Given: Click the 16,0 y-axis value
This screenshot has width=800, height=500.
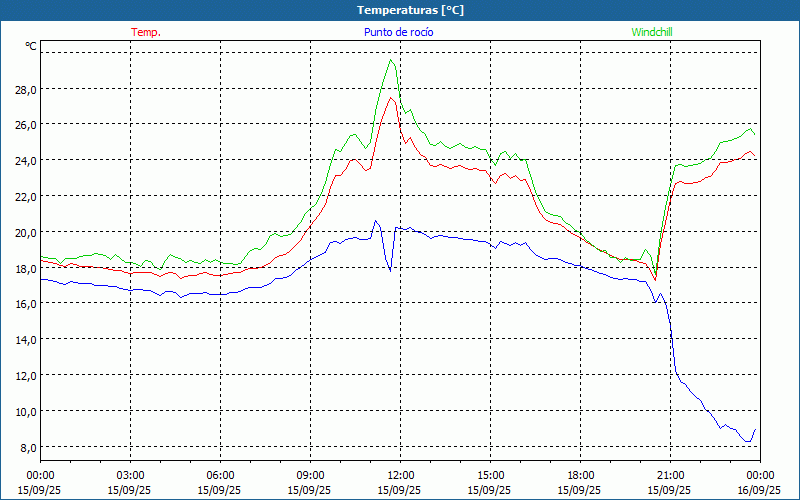Looking at the screenshot, I should [x=25, y=303].
